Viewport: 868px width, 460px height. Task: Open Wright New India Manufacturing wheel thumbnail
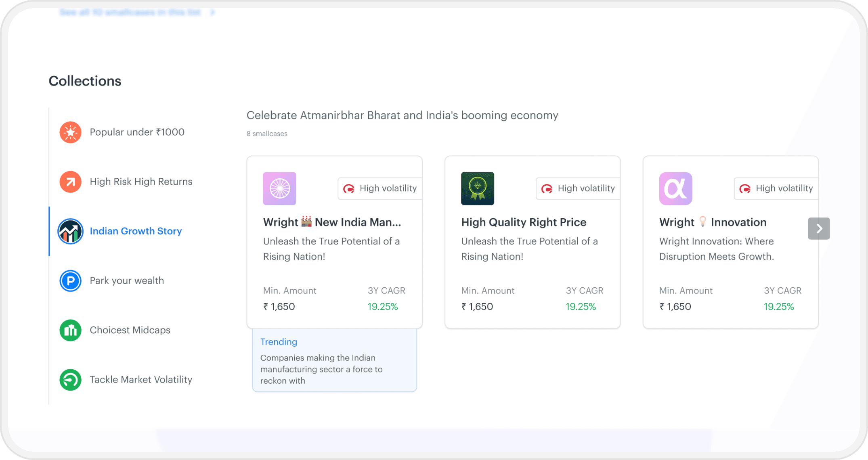[x=279, y=188]
